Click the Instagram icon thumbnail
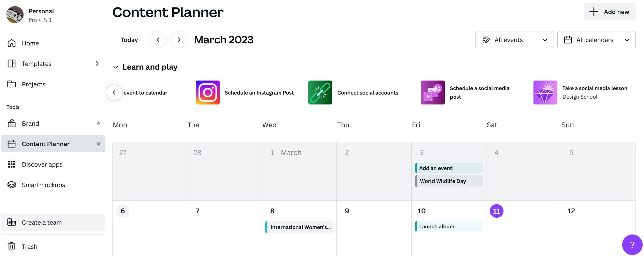The image size is (644, 256). [207, 93]
